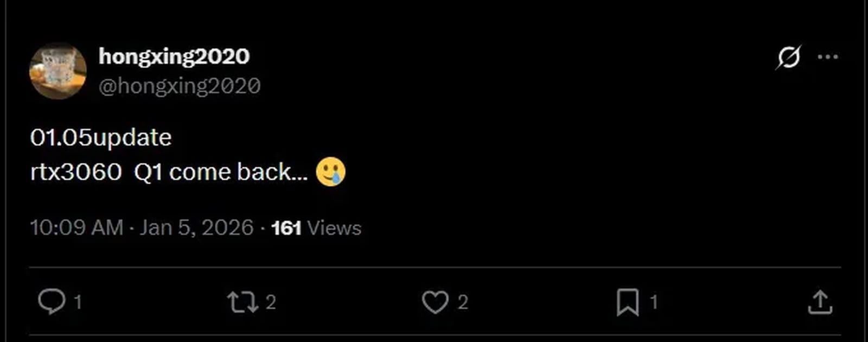The height and width of the screenshot is (342, 868).
Task: Click the reply speech bubble icon
Action: pos(52,302)
